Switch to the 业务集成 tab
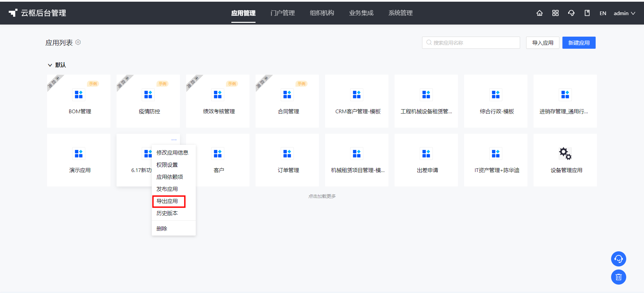Screen dimensions: 644x293 coord(361,13)
